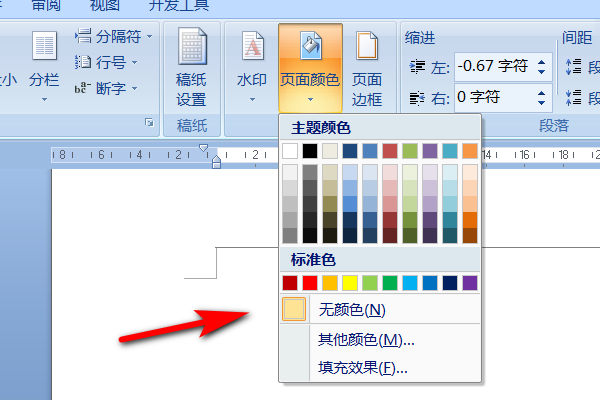Expand the Breaks (分隔符) dropdown arrow

coord(149,37)
